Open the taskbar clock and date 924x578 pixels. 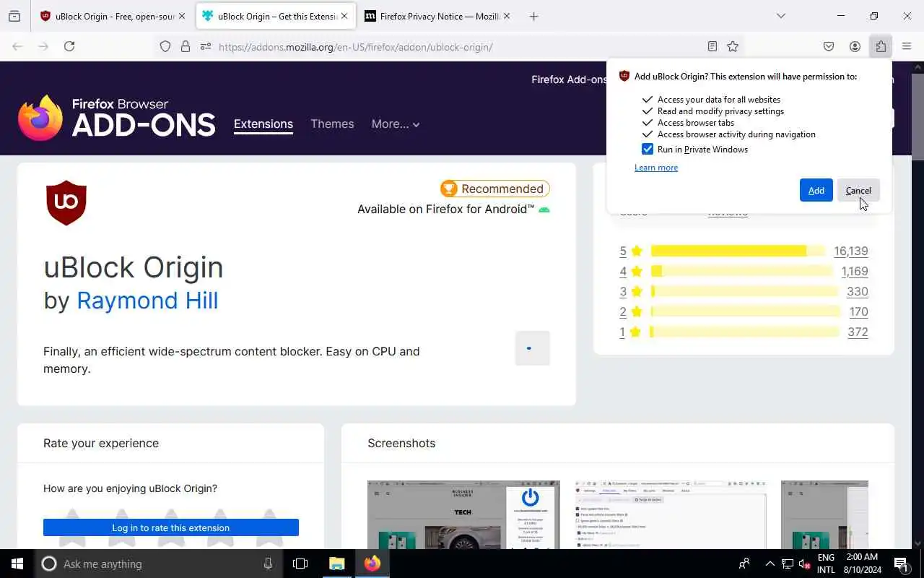[x=862, y=564]
